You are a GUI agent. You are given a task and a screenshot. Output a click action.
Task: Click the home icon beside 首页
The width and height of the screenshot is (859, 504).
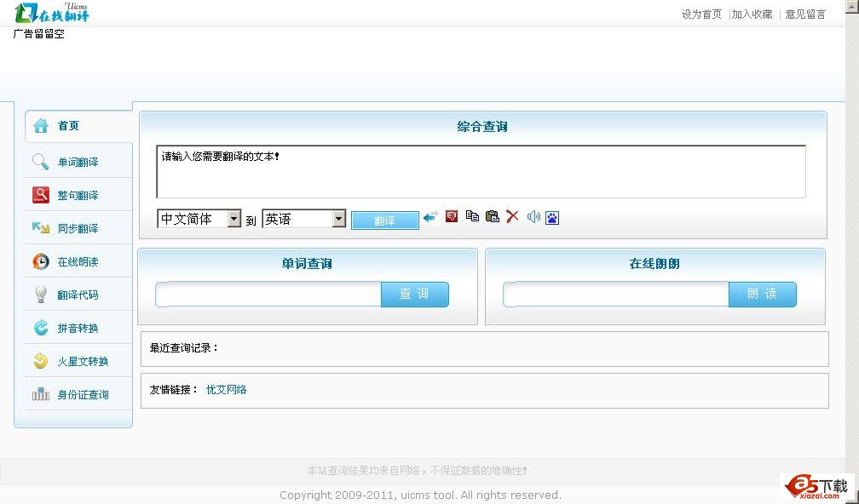41,126
